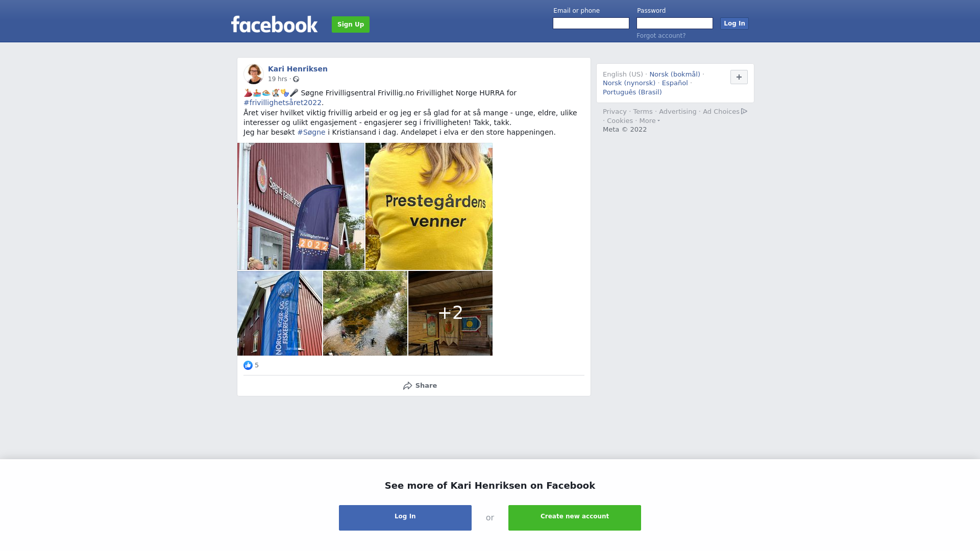Click the Ad Choices triangle icon

744,111
